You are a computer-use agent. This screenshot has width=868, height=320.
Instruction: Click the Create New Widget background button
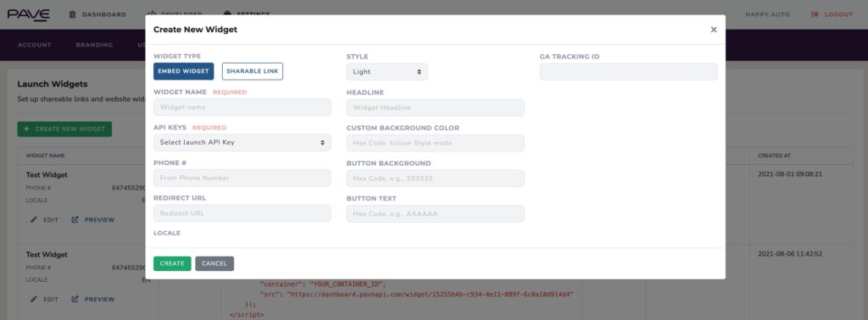64,129
